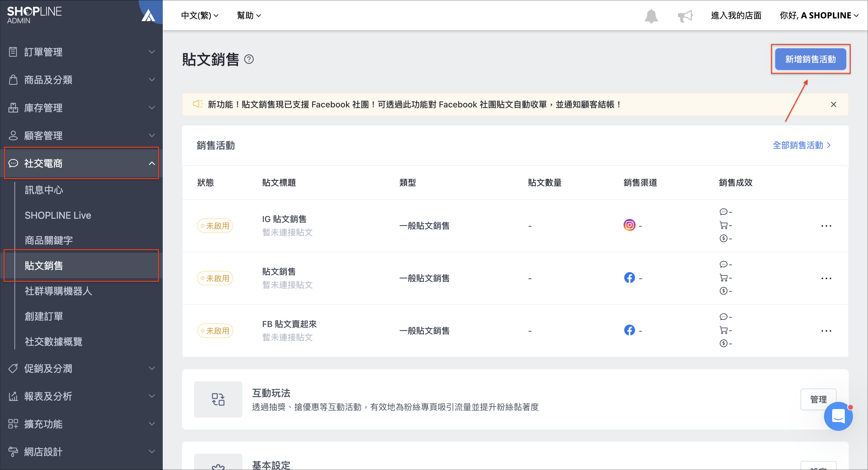Click the 擴充功能 apps icon
The image size is (868, 470).
coord(13,424)
